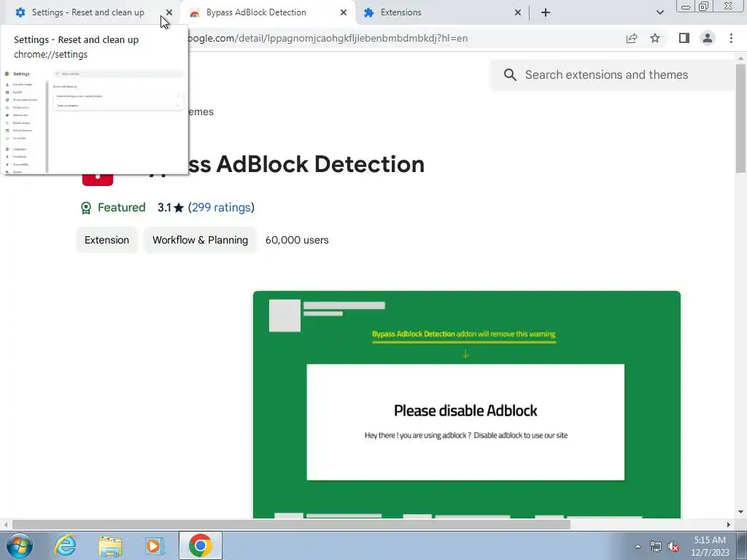Open the clock showing 5:15 AM
Viewport: 747px width, 560px height.
point(710,546)
